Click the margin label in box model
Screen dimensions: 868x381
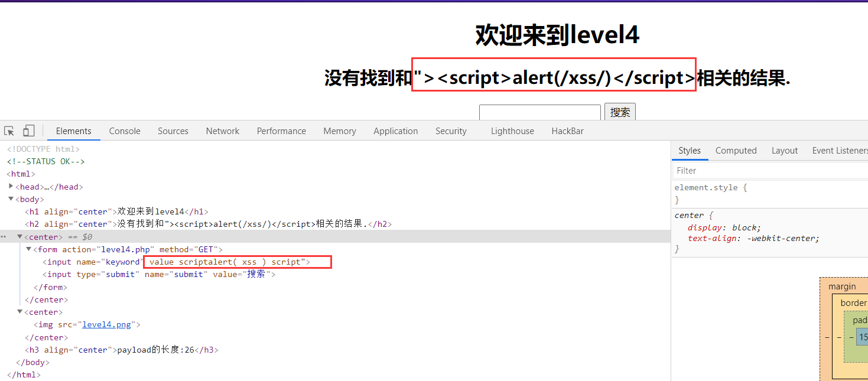click(x=842, y=286)
